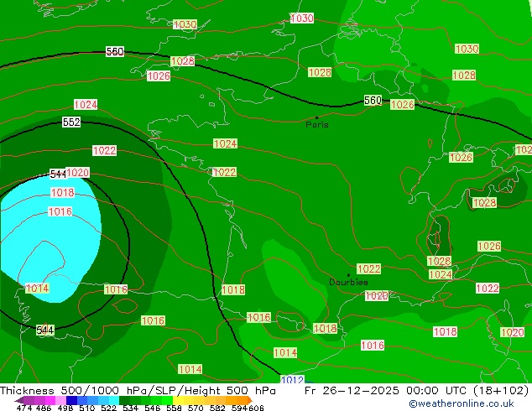Click the 474 legend value

(24, 408)
